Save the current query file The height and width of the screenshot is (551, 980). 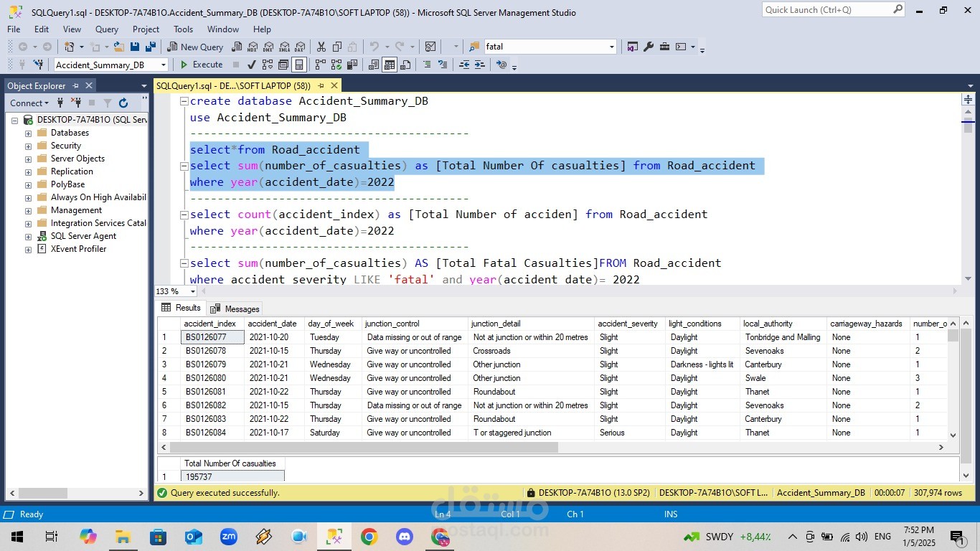tap(135, 47)
